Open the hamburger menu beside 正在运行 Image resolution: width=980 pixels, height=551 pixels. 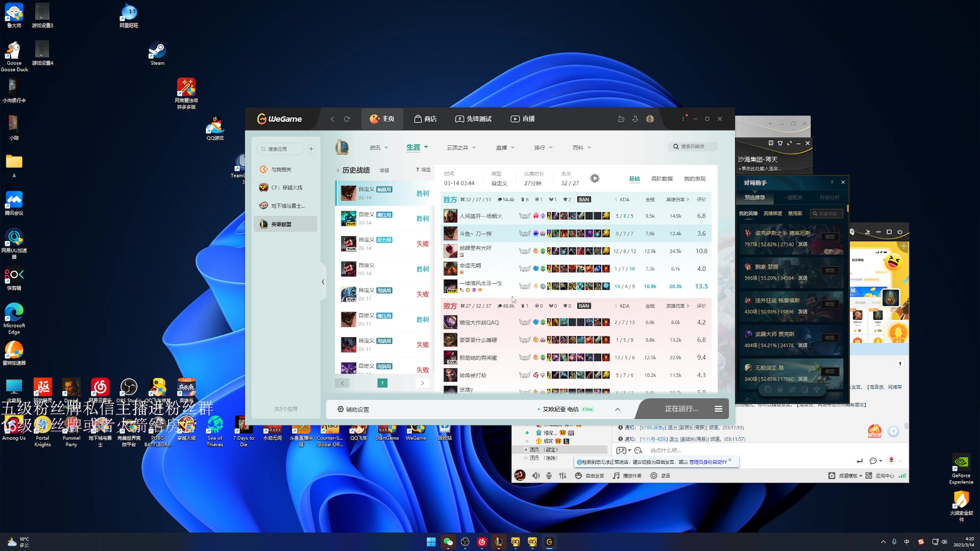pos(718,409)
